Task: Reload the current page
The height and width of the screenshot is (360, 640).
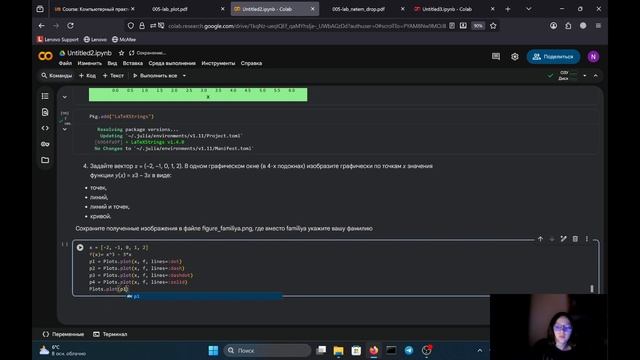Action: pyautogui.click(x=70, y=26)
